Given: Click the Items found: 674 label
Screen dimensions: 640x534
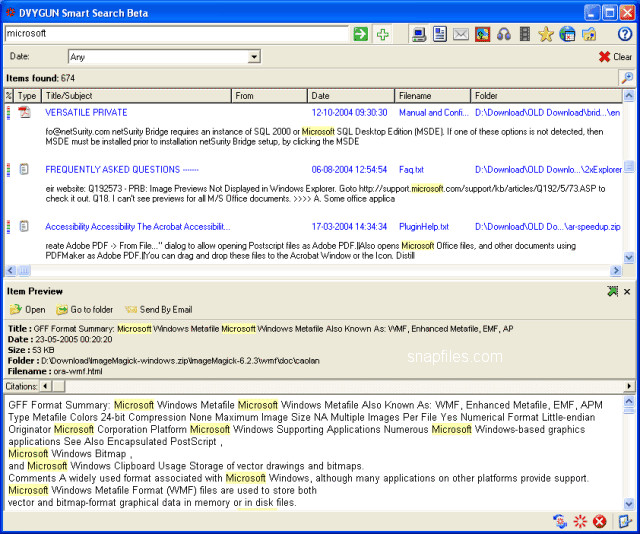Looking at the screenshot, I should click(x=40, y=78).
